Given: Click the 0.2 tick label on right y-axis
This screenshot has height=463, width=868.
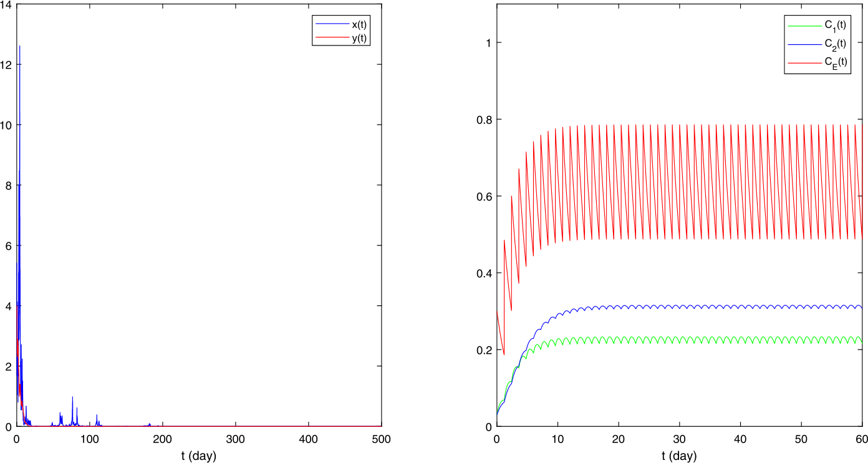Looking at the screenshot, I should coord(484,350).
